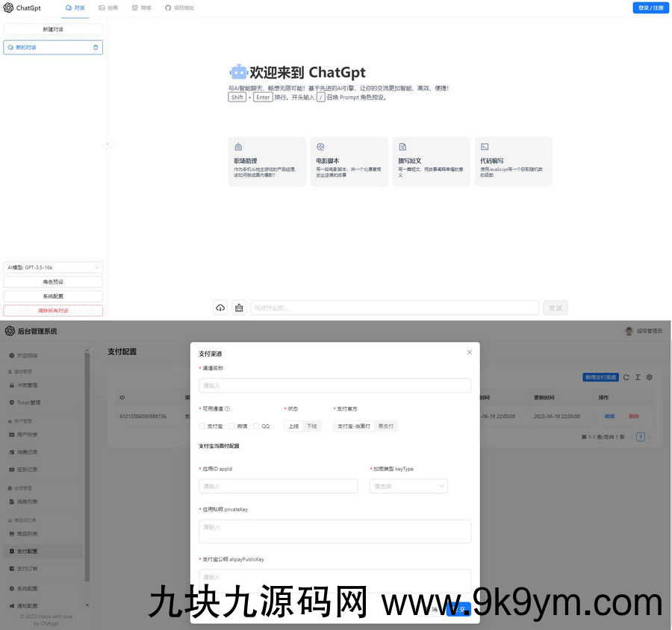Expand the 加密类型 keyType select box
The width and height of the screenshot is (672, 630).
point(408,486)
